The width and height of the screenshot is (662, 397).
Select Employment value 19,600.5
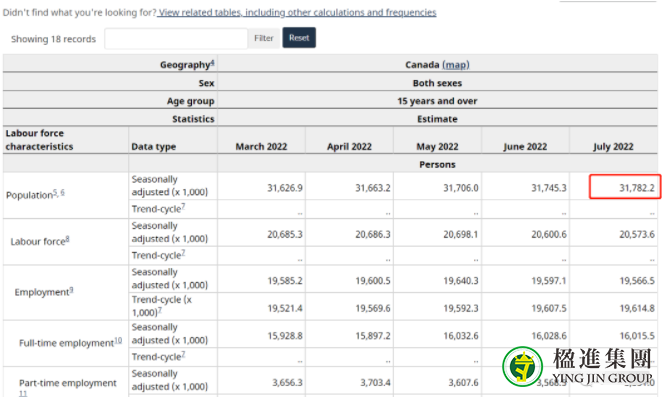click(x=373, y=280)
